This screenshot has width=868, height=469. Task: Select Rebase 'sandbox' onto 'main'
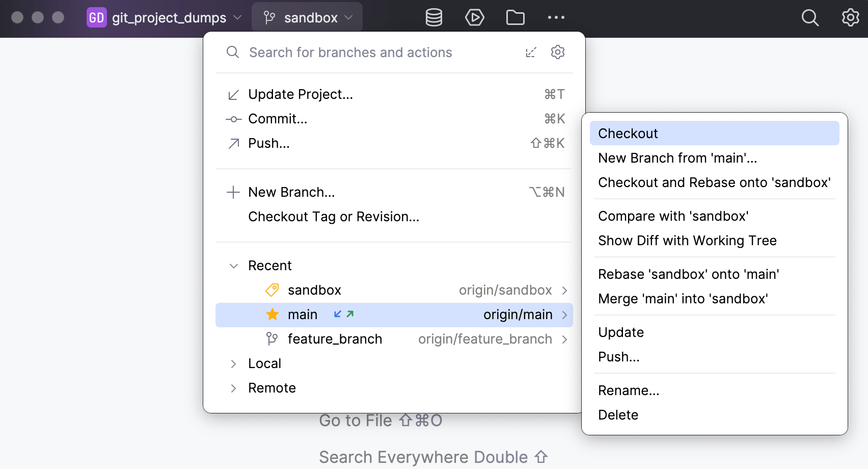click(x=689, y=274)
